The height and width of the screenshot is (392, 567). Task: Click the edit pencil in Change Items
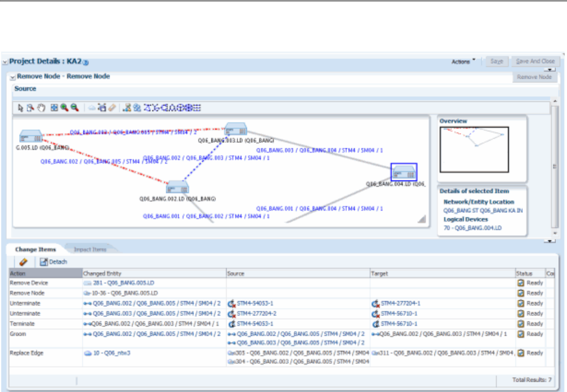click(23, 262)
